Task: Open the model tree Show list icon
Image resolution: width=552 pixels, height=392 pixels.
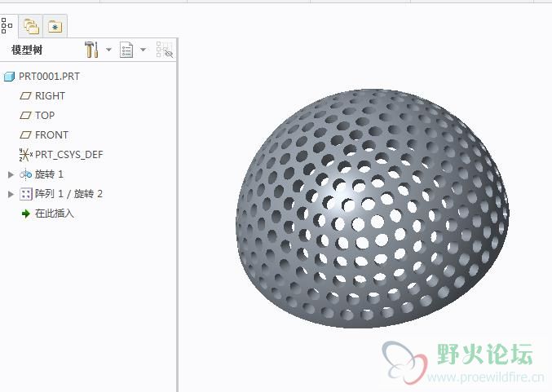Action: pos(126,50)
